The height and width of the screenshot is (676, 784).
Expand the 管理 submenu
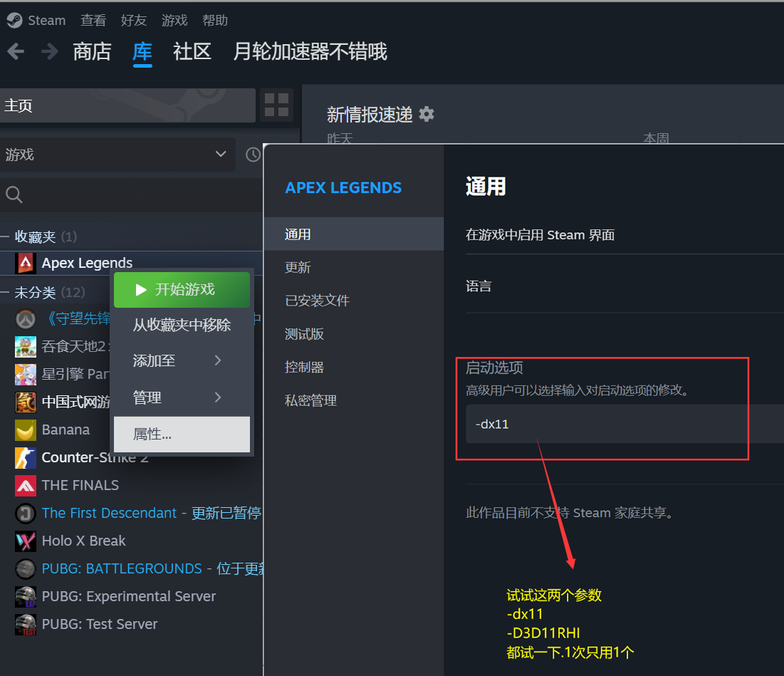coord(182,397)
